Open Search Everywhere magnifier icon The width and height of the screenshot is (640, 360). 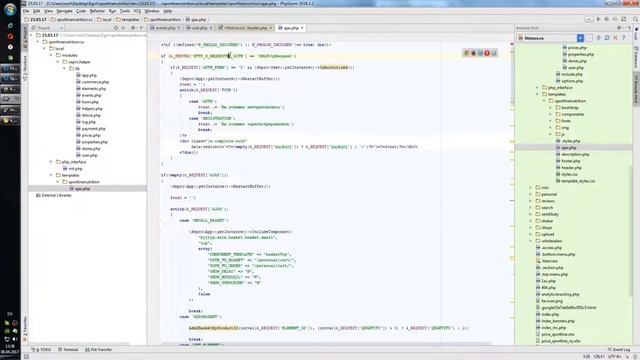coord(636,19)
